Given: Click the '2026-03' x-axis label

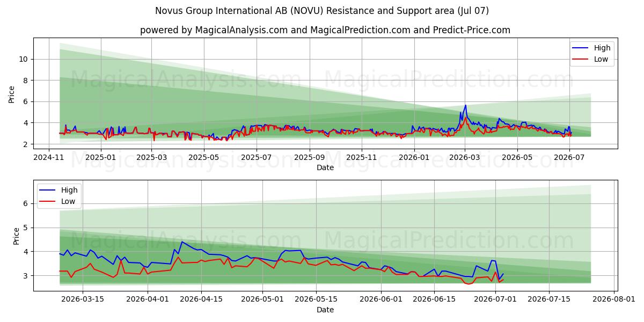Looking at the screenshot, I should pyautogui.click(x=465, y=158).
